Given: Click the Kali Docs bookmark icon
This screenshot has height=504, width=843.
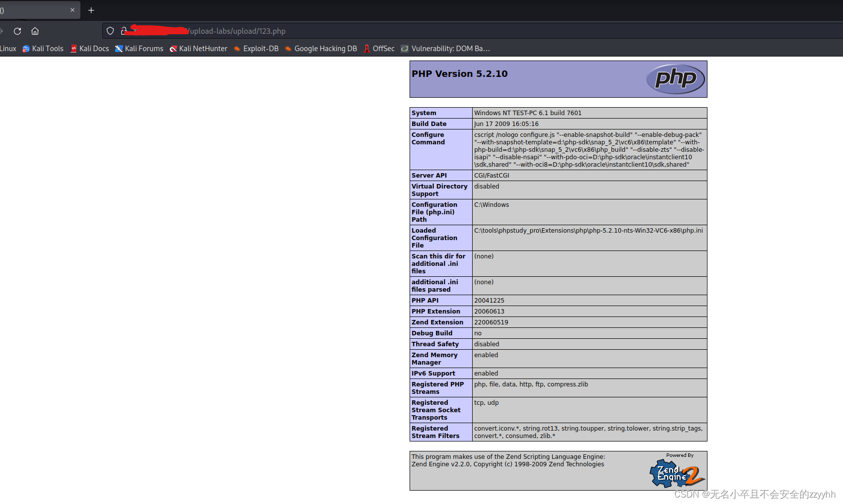Looking at the screenshot, I should (x=73, y=49).
